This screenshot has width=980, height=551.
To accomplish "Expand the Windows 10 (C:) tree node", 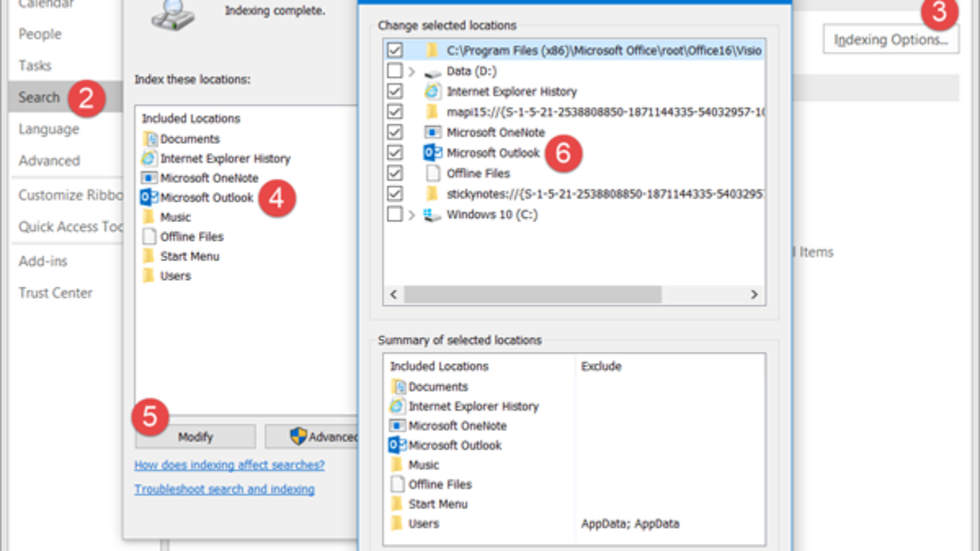I will point(412,215).
